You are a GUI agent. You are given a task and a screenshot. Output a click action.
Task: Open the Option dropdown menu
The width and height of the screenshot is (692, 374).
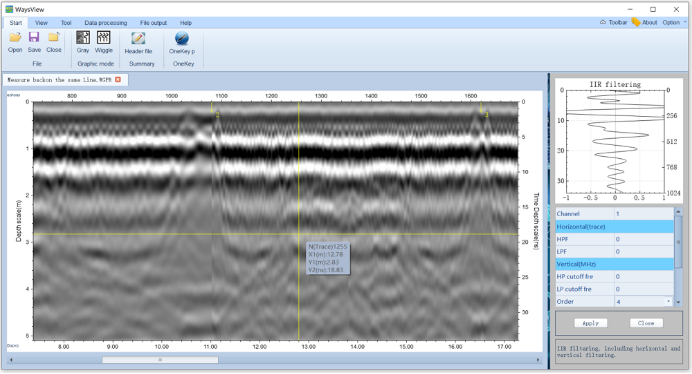tap(674, 22)
